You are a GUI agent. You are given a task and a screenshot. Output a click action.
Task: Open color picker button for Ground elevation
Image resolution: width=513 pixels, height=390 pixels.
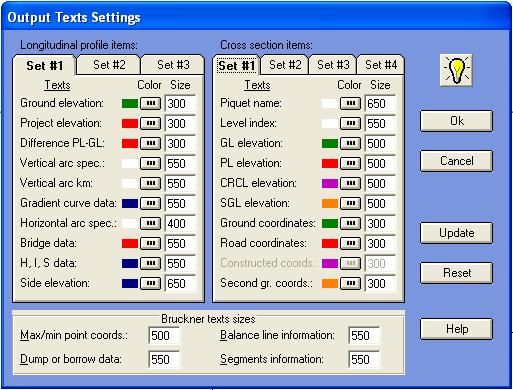(150, 104)
